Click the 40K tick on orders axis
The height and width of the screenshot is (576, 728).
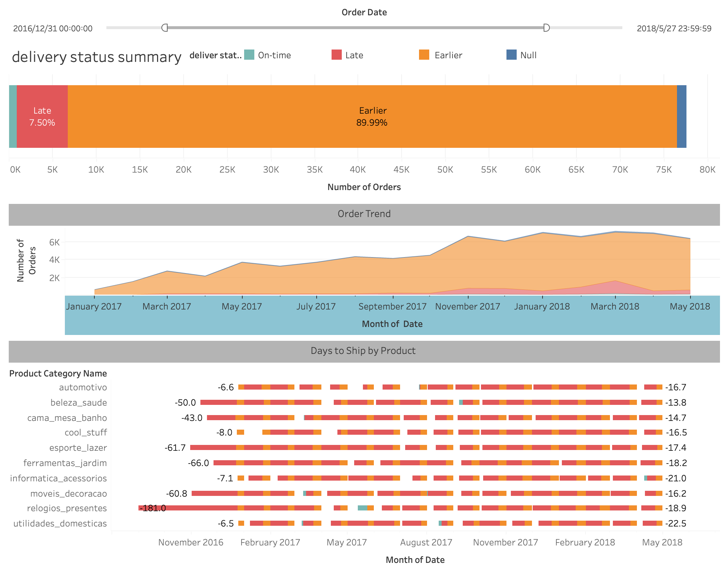(358, 170)
